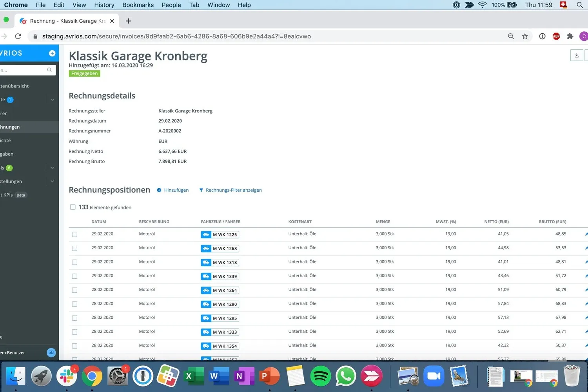588x392 pixels.
Task: Open the KPIs Beta sidebar item
Action: [14, 195]
